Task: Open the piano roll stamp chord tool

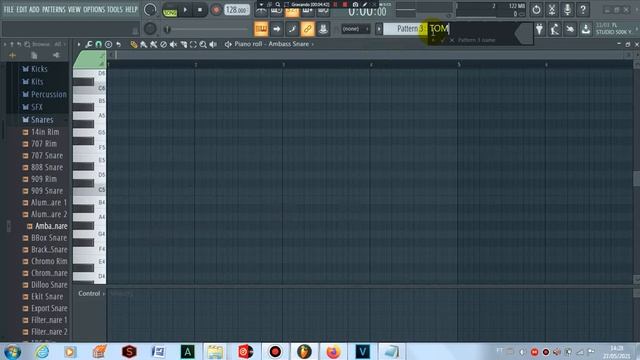Action: 108,44
